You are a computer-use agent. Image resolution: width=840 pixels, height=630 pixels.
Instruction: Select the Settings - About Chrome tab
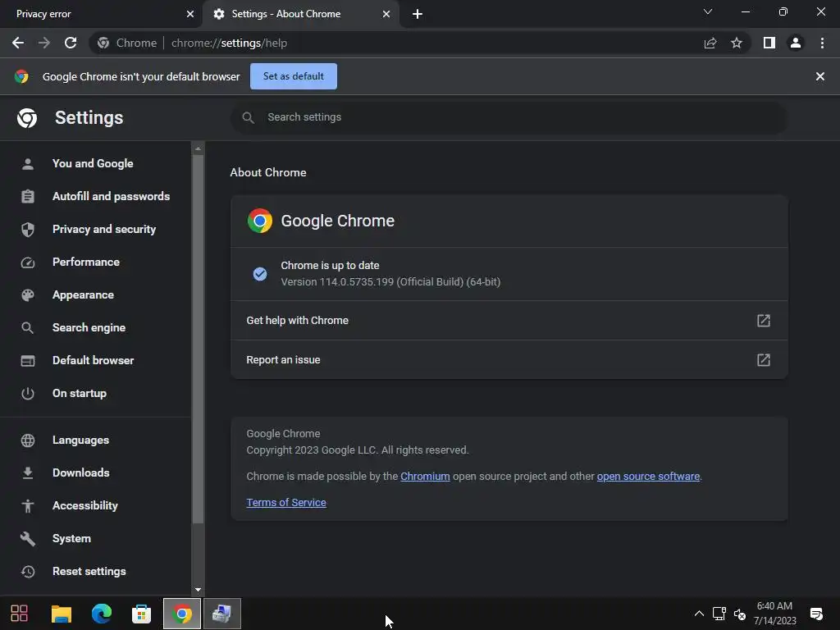300,14
